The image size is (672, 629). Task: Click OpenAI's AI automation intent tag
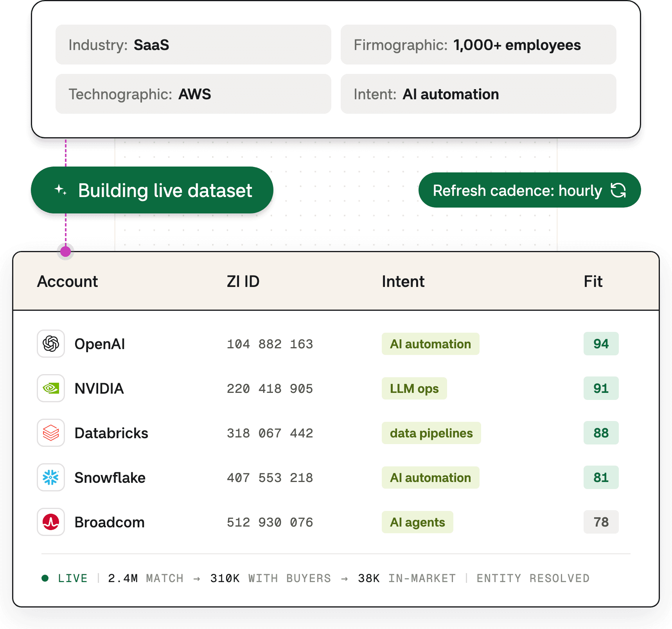(430, 344)
